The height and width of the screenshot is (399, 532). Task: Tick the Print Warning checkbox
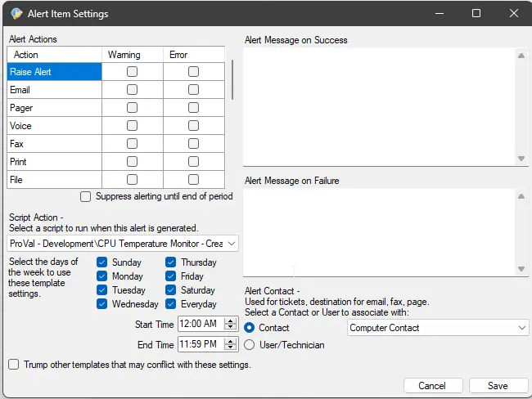click(132, 161)
